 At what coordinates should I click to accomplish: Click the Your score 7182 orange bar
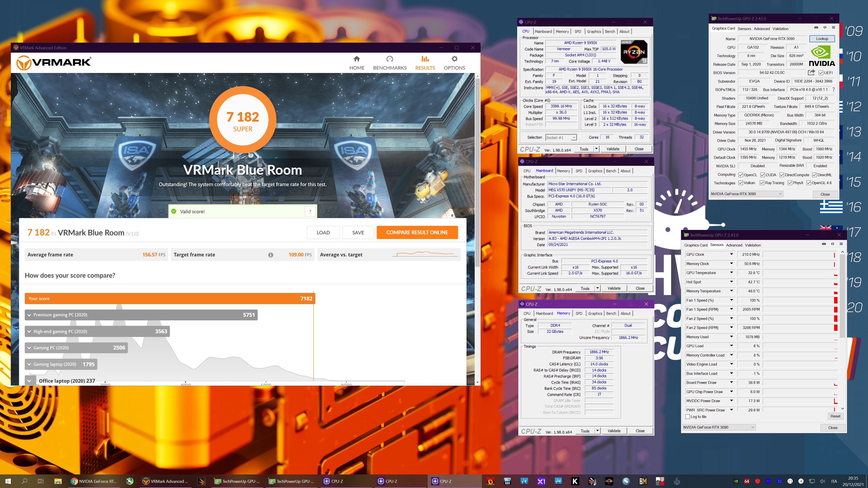(x=170, y=298)
